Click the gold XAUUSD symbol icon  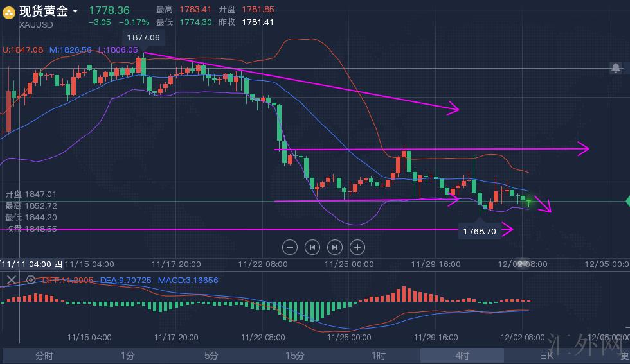(x=9, y=12)
